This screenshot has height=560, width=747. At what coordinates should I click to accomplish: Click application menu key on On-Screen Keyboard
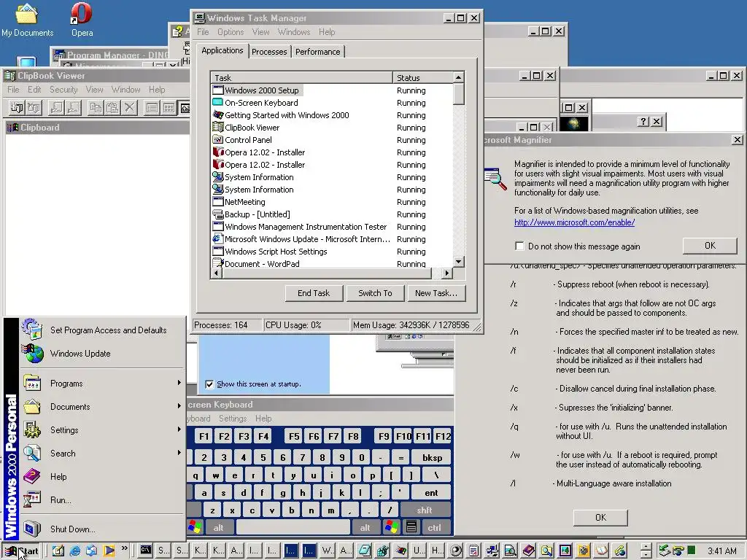pos(411,527)
